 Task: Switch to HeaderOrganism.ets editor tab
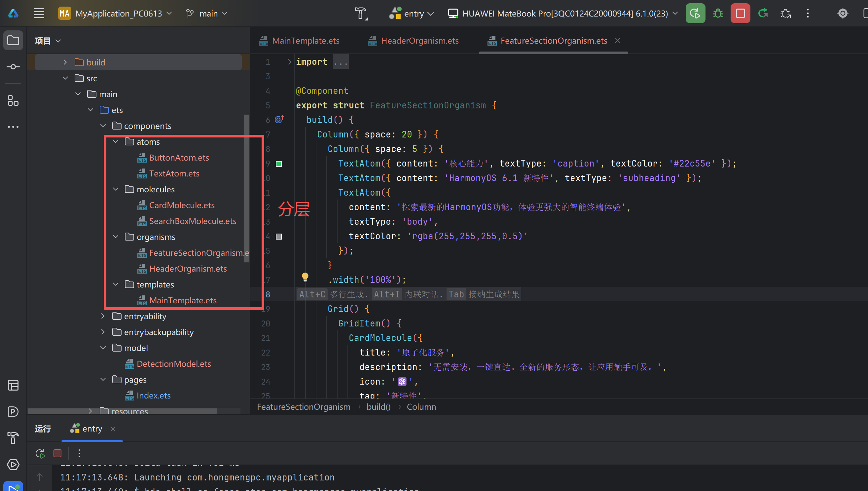(413, 41)
